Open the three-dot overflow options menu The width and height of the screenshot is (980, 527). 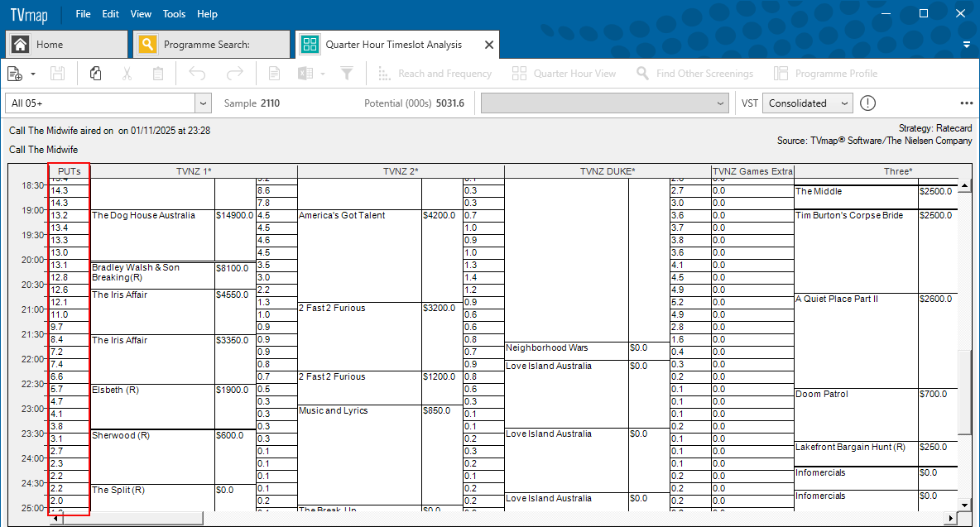[x=966, y=103]
